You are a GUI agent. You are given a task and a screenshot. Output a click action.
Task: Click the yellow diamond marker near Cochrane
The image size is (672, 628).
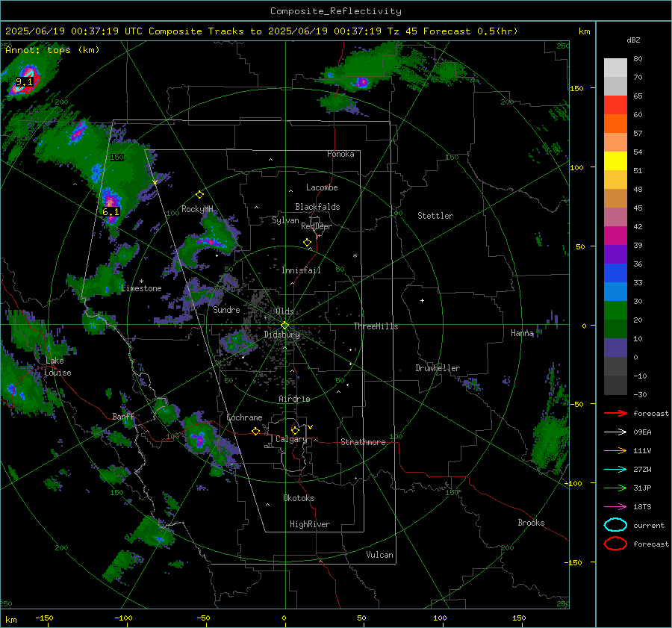click(255, 431)
